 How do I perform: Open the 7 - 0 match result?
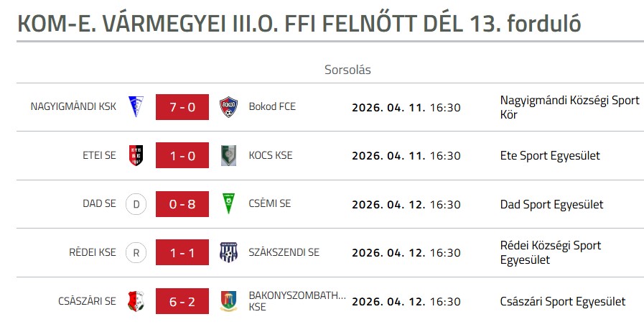click(x=182, y=107)
